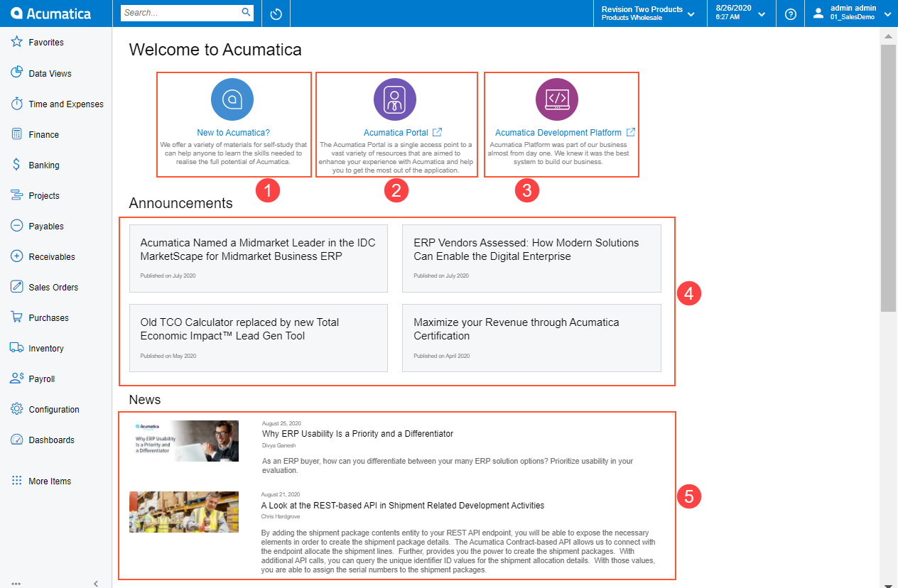The width and height of the screenshot is (898, 588).
Task: Click the Acumatica logo in header
Action: [51, 13]
